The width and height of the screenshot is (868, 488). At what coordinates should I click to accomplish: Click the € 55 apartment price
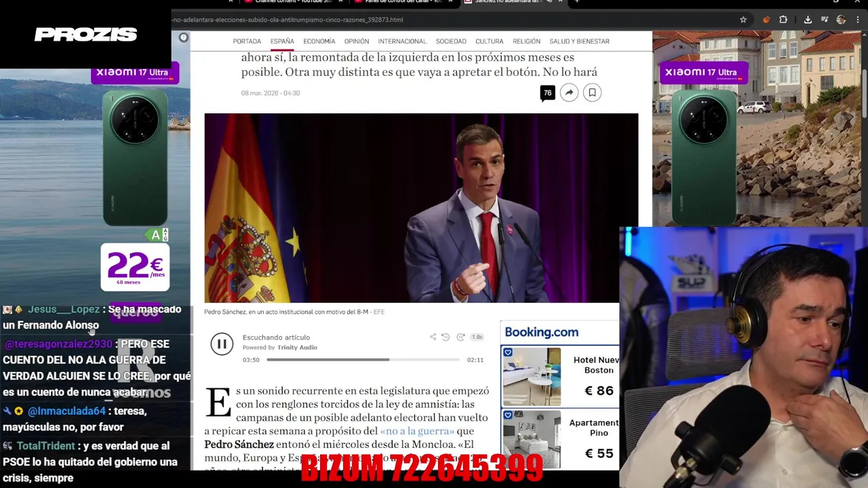tap(599, 453)
